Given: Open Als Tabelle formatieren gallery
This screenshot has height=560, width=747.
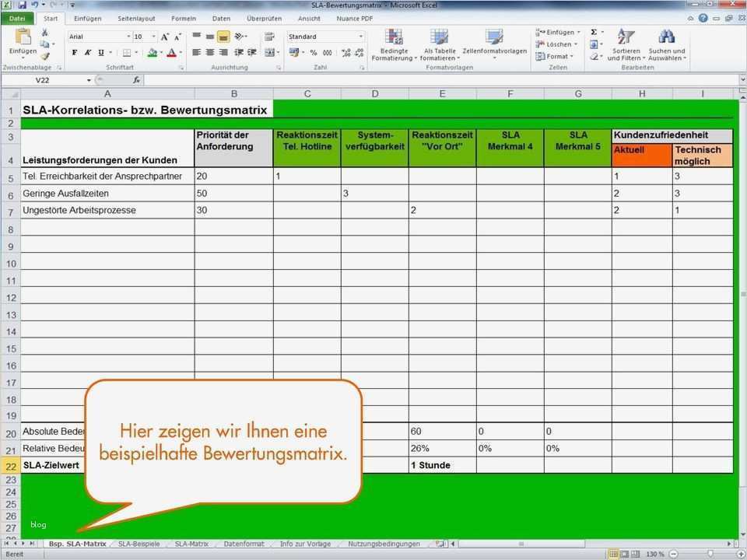Looking at the screenshot, I should tap(440, 45).
